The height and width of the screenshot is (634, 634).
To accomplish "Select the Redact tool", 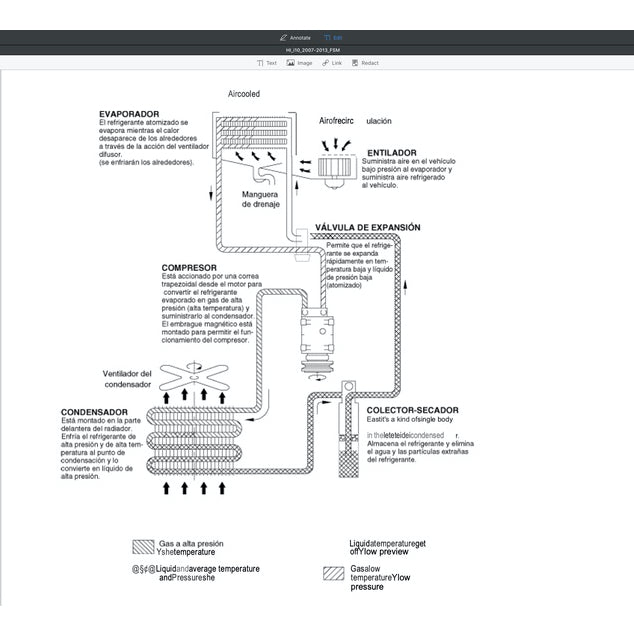I will [x=364, y=62].
